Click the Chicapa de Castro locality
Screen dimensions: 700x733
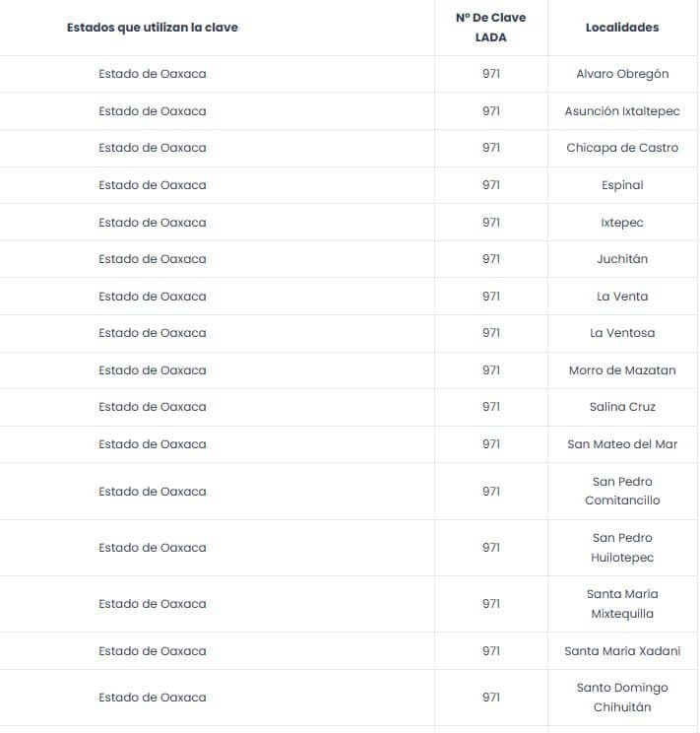[622, 148]
